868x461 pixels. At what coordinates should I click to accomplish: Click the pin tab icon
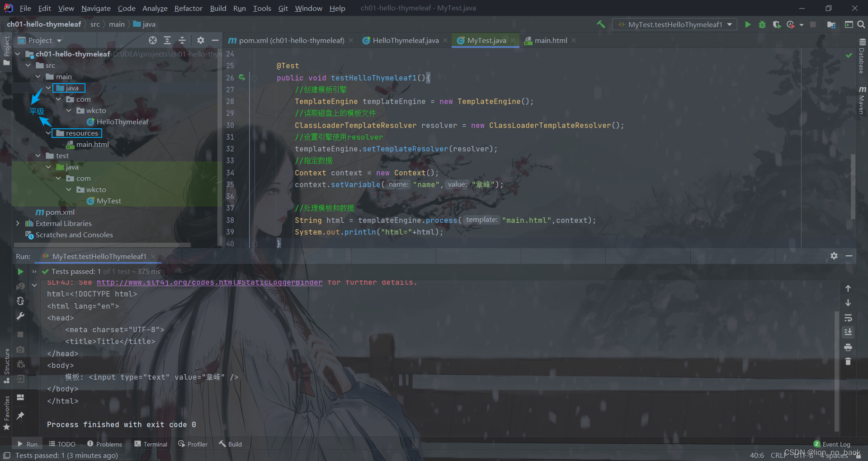[20, 415]
